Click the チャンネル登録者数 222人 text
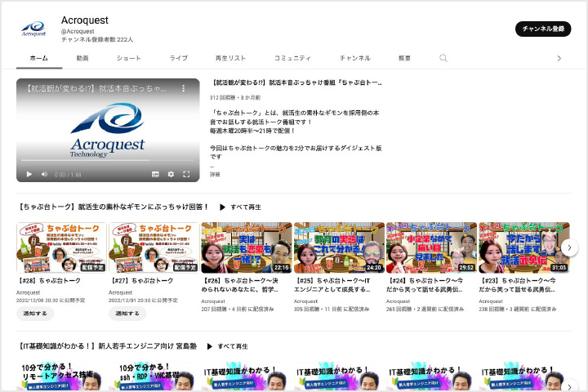This screenshot has width=588, height=392. (x=97, y=39)
